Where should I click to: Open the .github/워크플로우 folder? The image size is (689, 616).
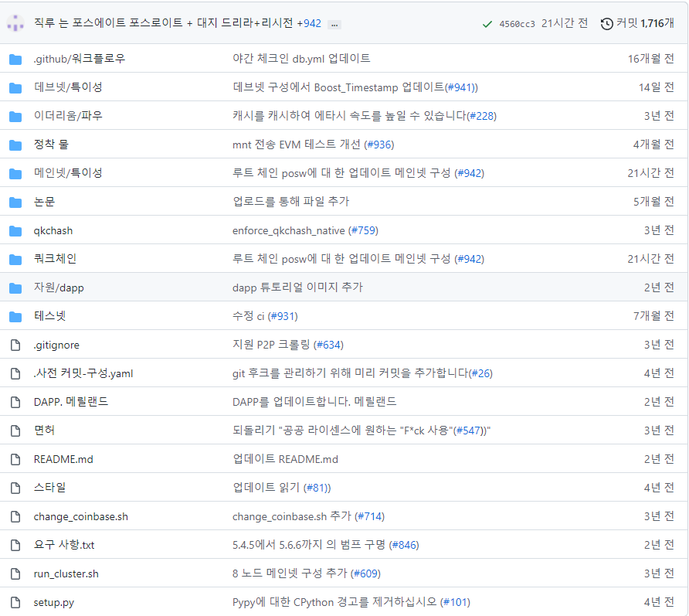(x=80, y=59)
